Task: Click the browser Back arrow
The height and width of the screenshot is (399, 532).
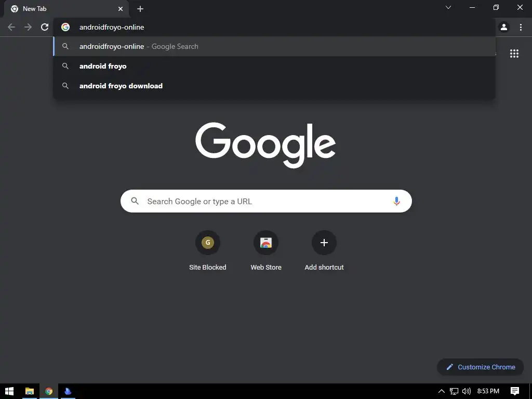Action: [x=11, y=27]
